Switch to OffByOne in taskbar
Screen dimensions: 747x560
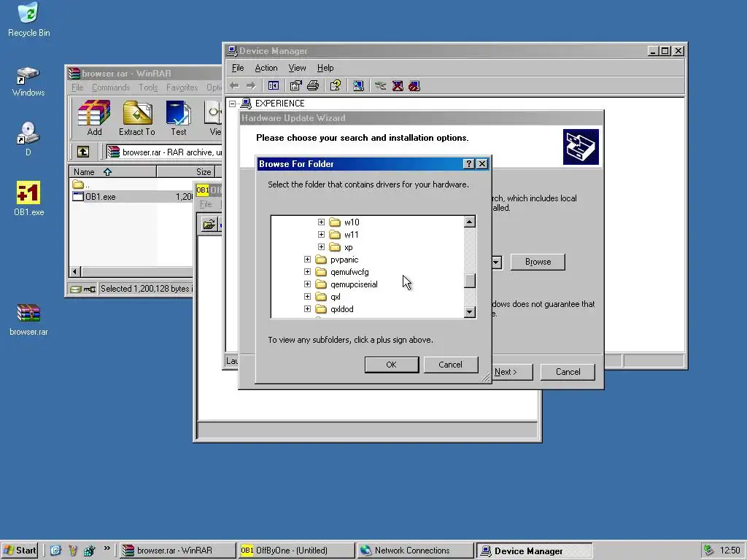(x=296, y=550)
